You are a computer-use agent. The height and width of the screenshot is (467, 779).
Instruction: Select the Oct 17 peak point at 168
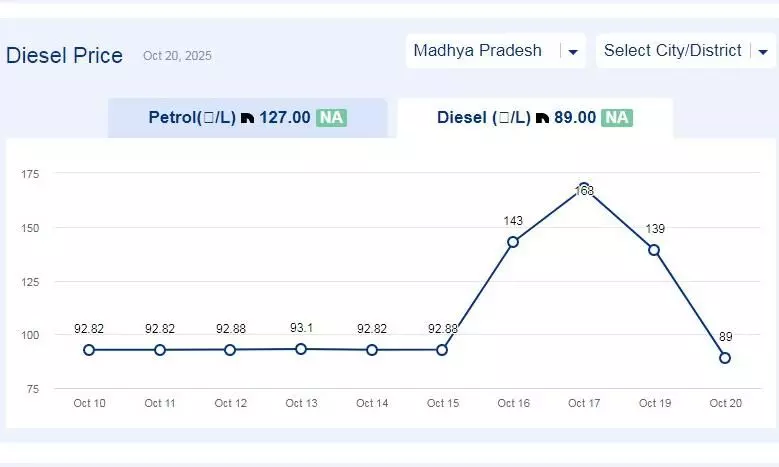coord(584,188)
